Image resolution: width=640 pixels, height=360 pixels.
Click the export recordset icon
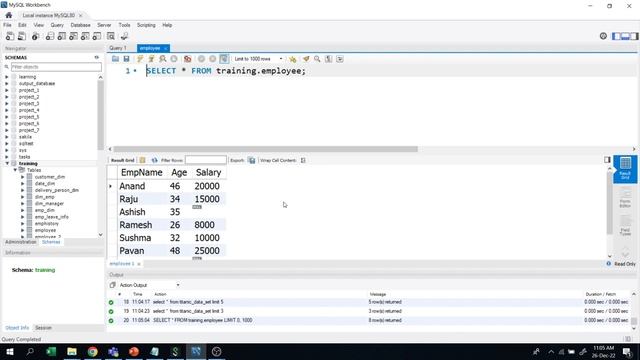[252, 160]
